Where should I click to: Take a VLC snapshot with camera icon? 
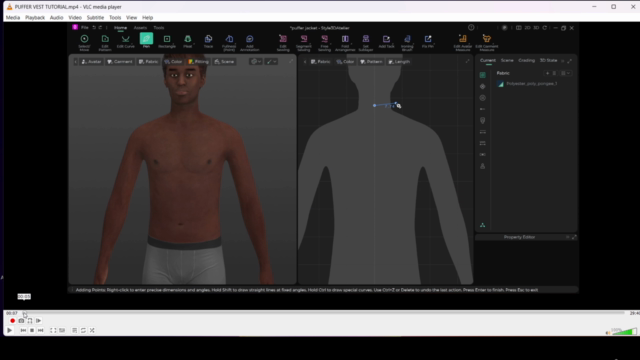[x=21, y=321]
